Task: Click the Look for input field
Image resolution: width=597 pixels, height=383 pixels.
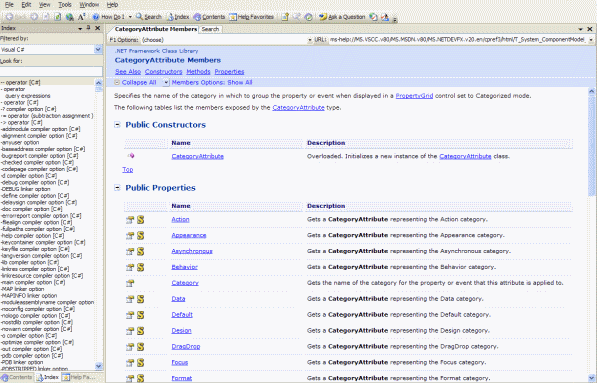Action: [51, 71]
